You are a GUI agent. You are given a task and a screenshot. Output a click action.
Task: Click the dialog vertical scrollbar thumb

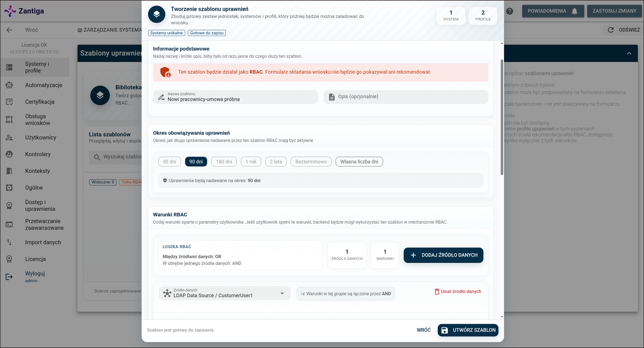502,117
